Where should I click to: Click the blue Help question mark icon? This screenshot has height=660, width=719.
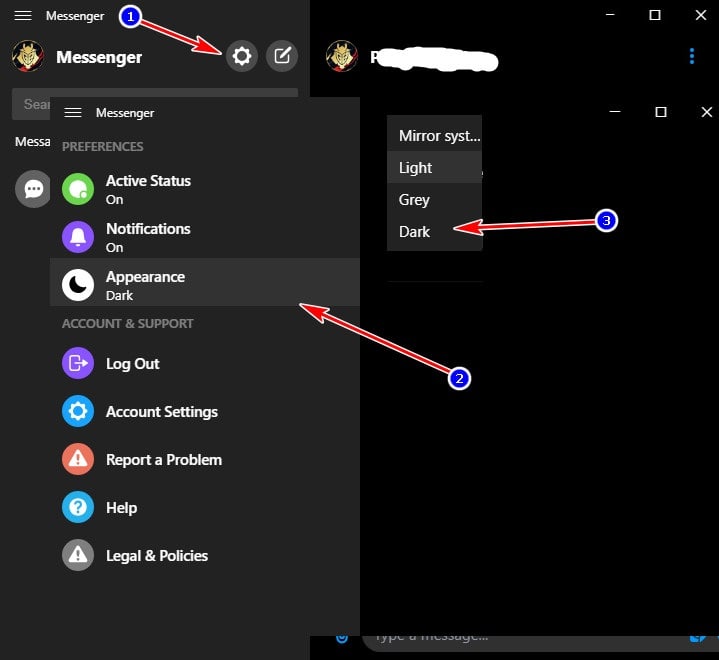click(78, 507)
